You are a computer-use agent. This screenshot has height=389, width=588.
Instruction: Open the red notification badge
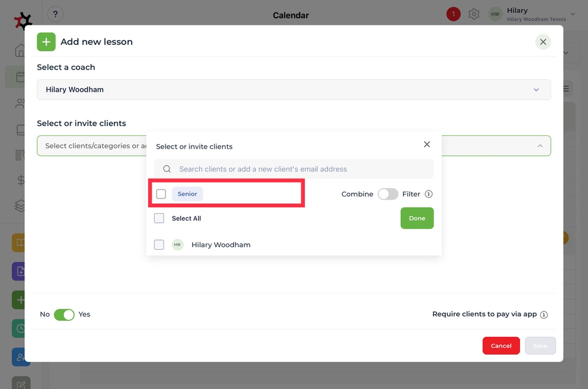[453, 15]
